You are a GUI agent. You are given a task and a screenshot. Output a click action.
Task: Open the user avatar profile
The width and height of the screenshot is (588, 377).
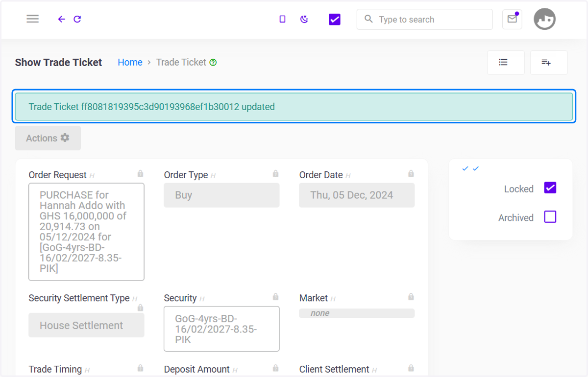pyautogui.click(x=544, y=19)
